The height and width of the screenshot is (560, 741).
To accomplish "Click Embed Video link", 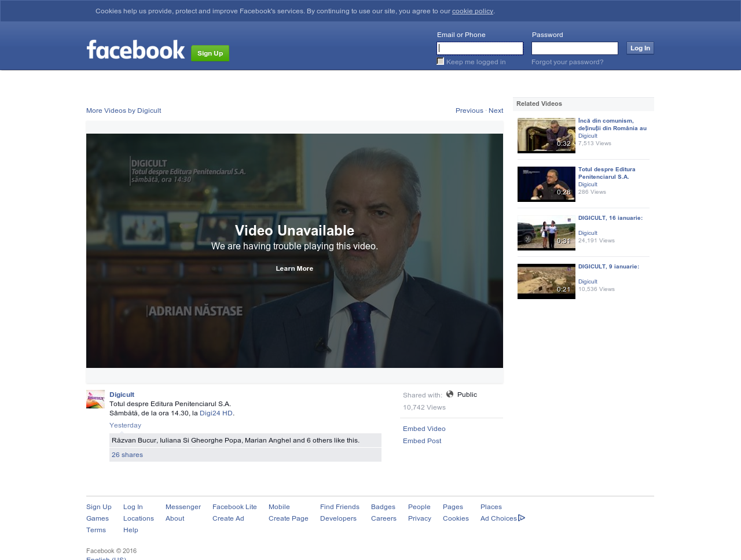I will point(424,429).
